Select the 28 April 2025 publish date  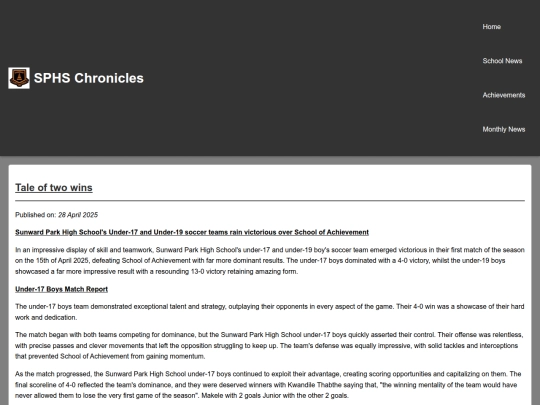78,215
